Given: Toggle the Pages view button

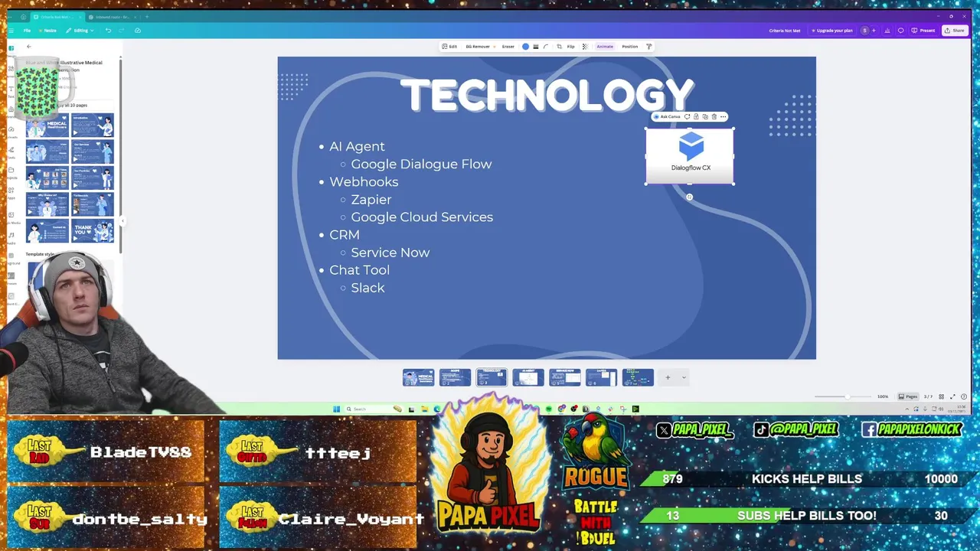Looking at the screenshot, I should tap(908, 396).
